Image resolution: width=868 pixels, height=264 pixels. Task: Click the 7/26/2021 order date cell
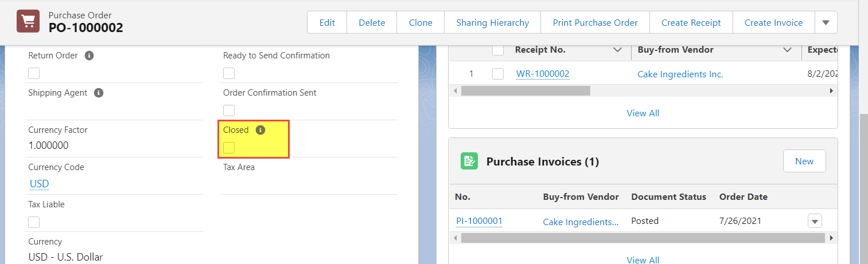point(741,221)
